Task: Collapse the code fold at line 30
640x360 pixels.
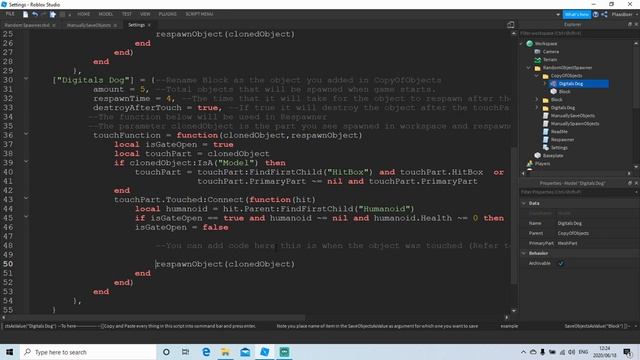Action: [x=26, y=78]
